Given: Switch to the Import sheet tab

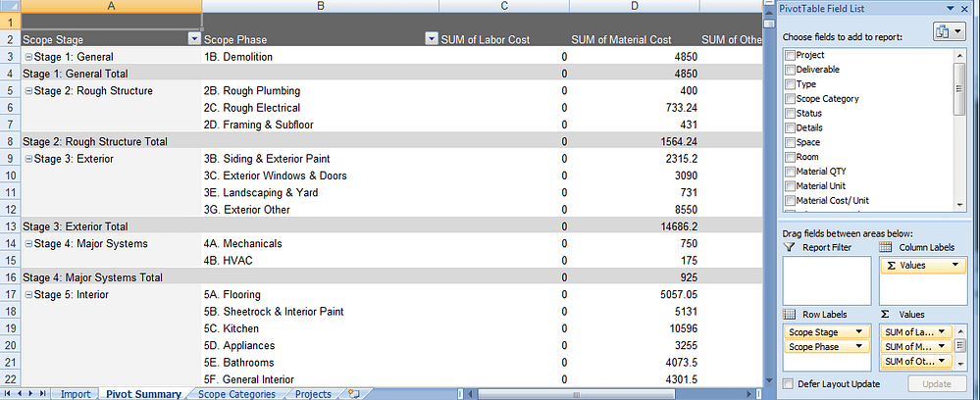Looking at the screenshot, I should [75, 394].
